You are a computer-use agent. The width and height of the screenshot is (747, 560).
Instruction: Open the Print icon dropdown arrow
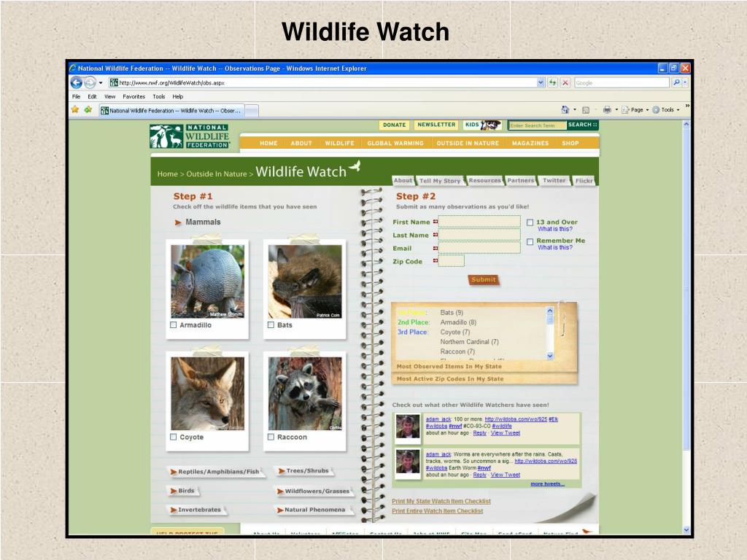616,110
